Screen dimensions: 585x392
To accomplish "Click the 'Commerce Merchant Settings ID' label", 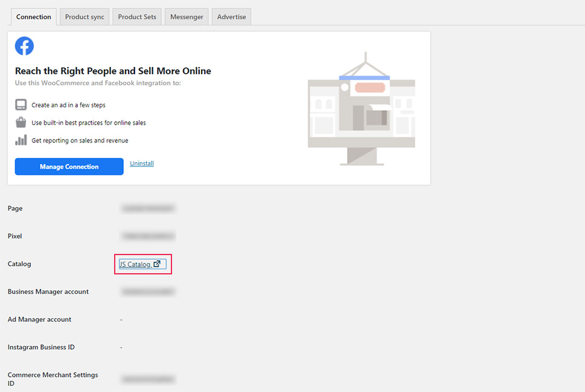I will (x=53, y=379).
